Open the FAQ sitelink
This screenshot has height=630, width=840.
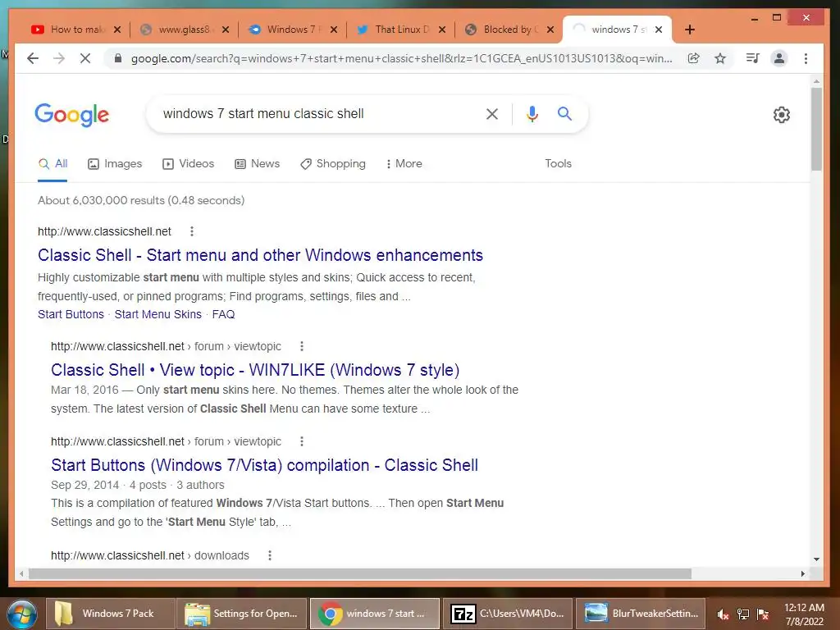pos(223,314)
